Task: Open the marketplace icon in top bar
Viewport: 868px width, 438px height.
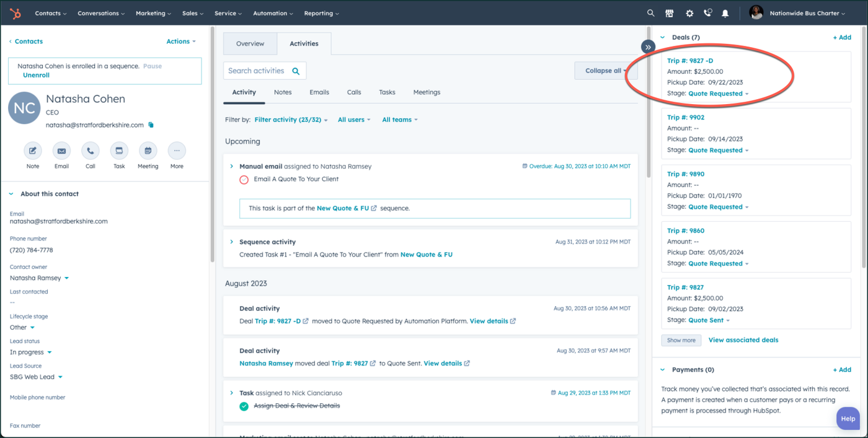Action: pyautogui.click(x=670, y=13)
